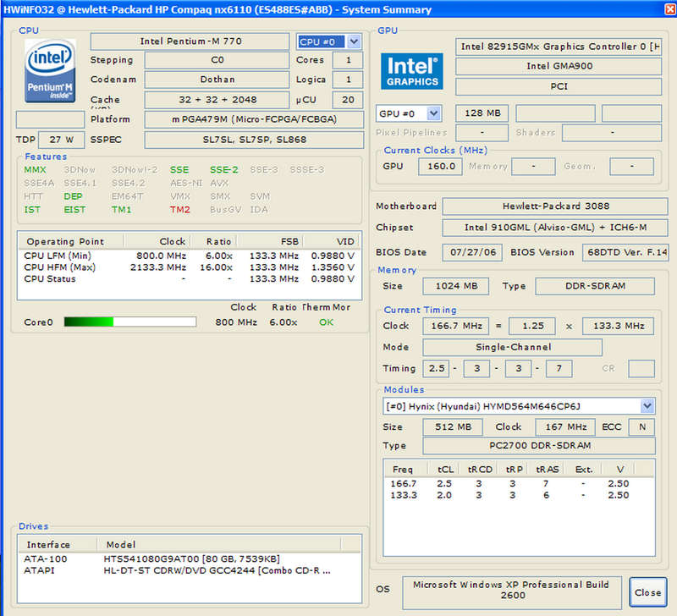
Task: Click the Intel Pentium M logo
Action: pyautogui.click(x=50, y=71)
